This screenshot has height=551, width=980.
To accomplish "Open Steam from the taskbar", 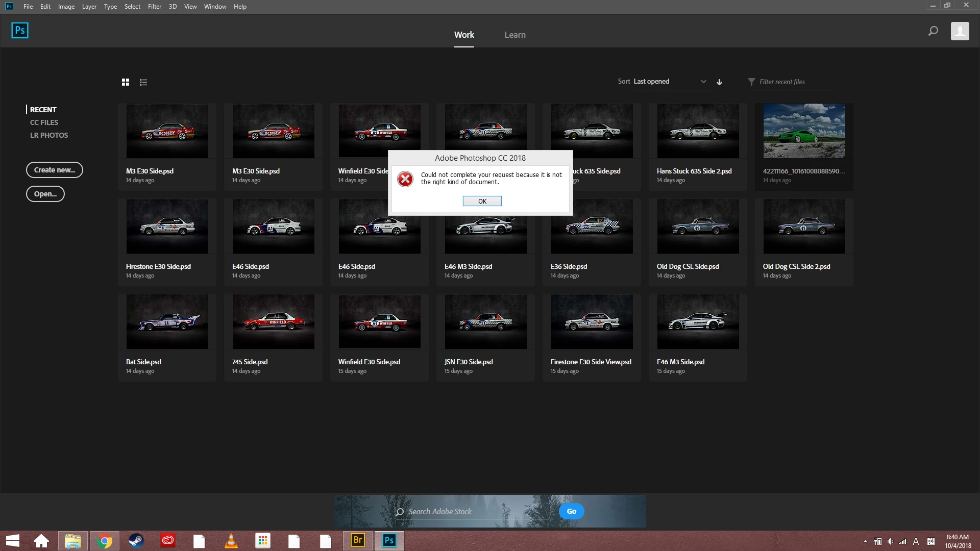I will tap(136, 541).
